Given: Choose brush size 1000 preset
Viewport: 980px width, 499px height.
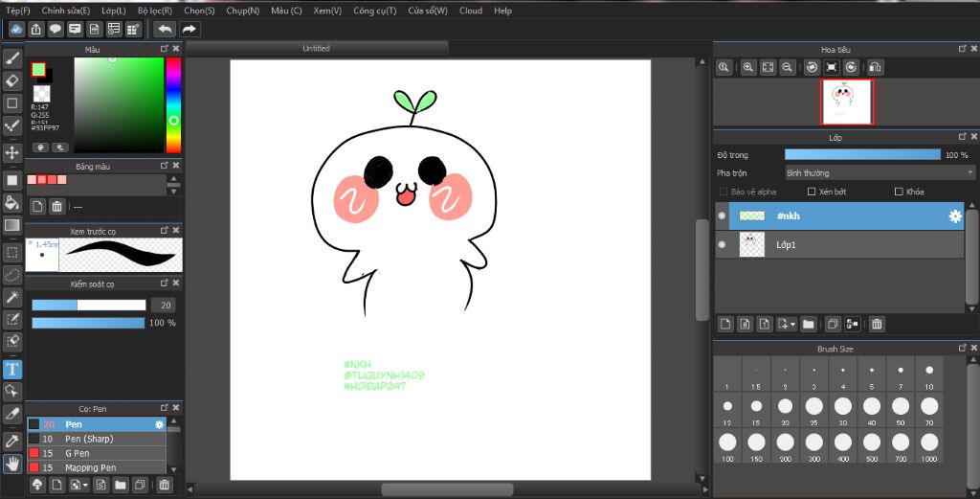Looking at the screenshot, I should click(929, 446).
